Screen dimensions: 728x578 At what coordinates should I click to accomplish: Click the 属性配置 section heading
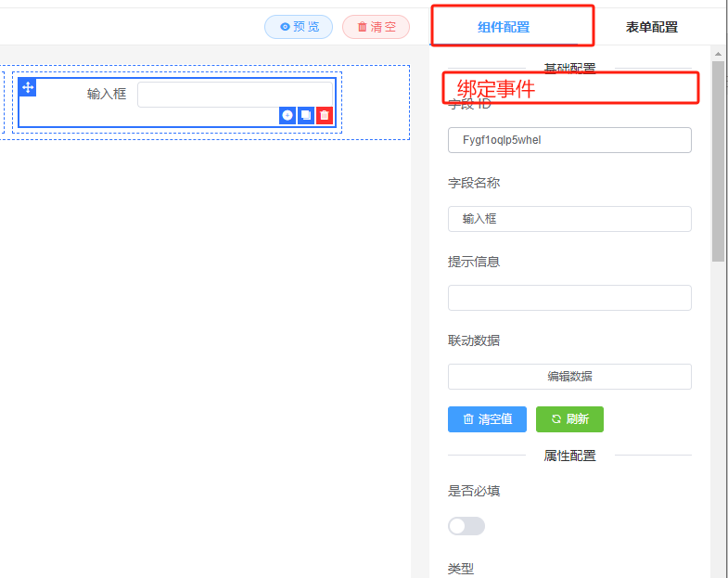569,456
